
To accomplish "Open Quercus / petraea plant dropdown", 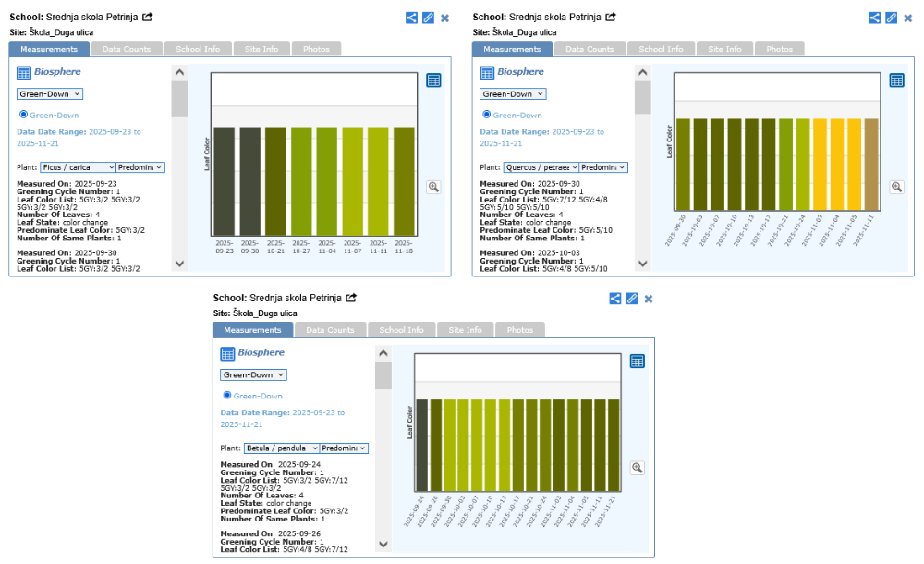I will 541,167.
